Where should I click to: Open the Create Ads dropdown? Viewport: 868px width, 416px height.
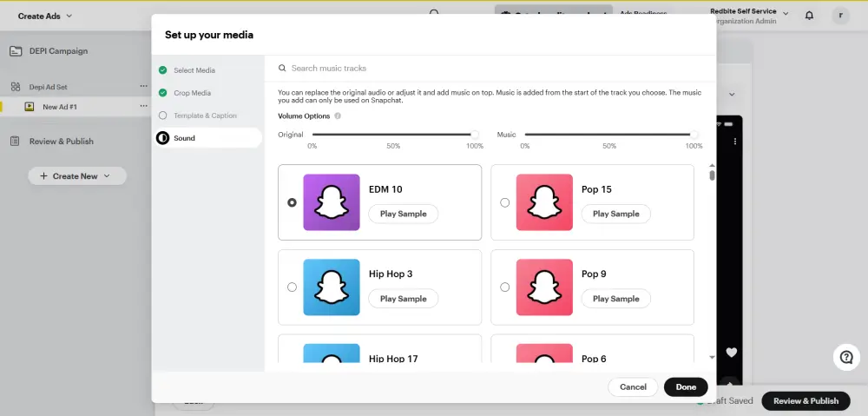pos(45,16)
